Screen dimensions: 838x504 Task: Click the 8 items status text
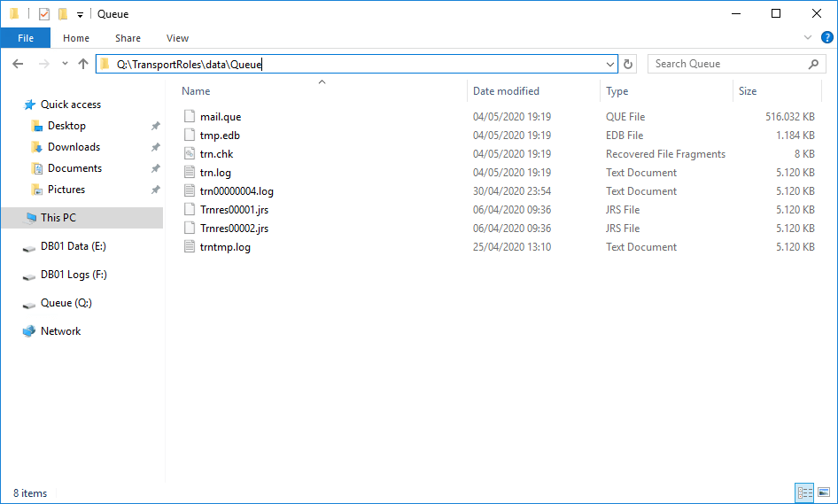(30, 493)
